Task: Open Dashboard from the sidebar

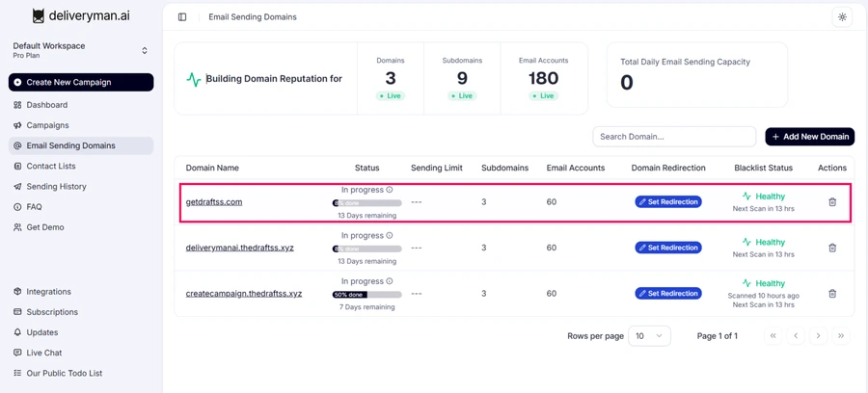Action: click(46, 105)
